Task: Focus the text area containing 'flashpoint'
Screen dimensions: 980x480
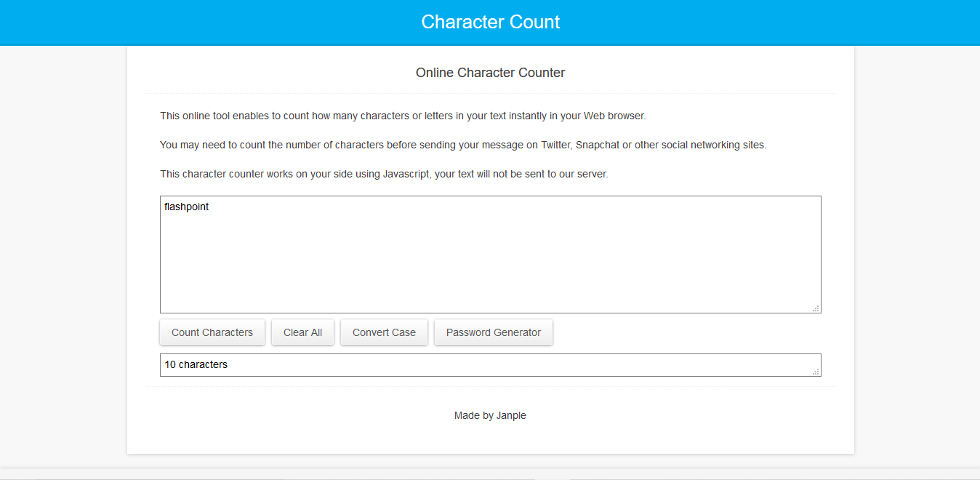Action: tap(491, 255)
